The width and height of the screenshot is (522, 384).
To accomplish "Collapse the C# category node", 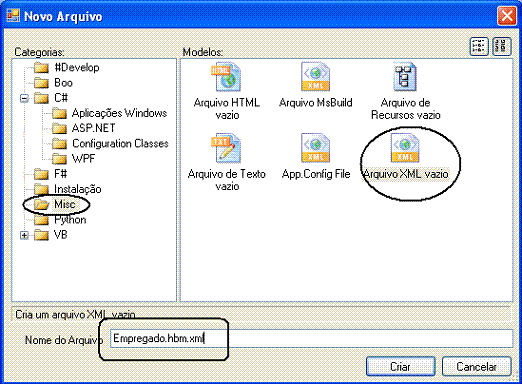I will pyautogui.click(x=24, y=98).
